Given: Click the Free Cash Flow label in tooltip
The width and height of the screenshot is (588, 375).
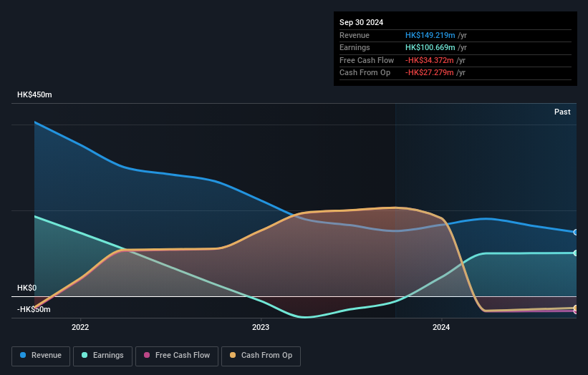Looking at the screenshot, I should 367,60.
